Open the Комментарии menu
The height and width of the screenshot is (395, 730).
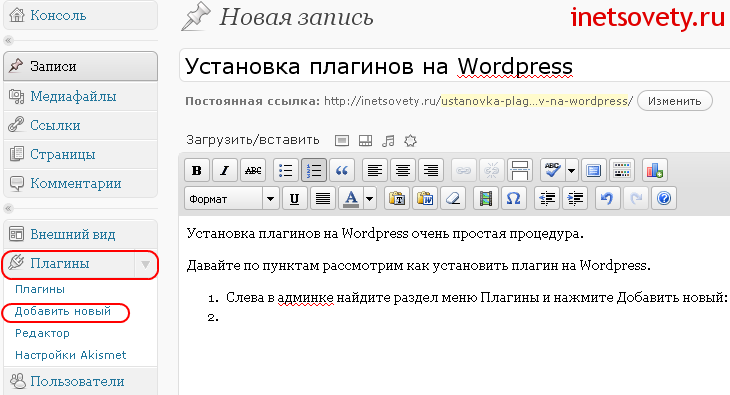click(80, 183)
